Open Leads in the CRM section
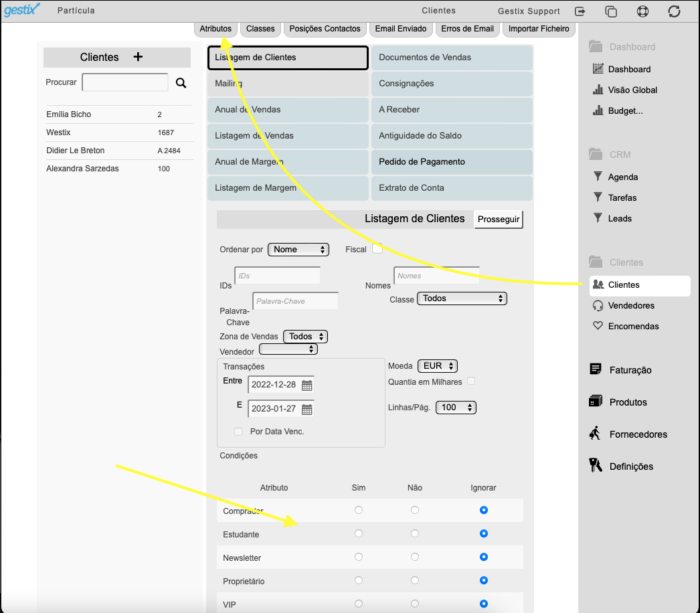 tap(619, 218)
